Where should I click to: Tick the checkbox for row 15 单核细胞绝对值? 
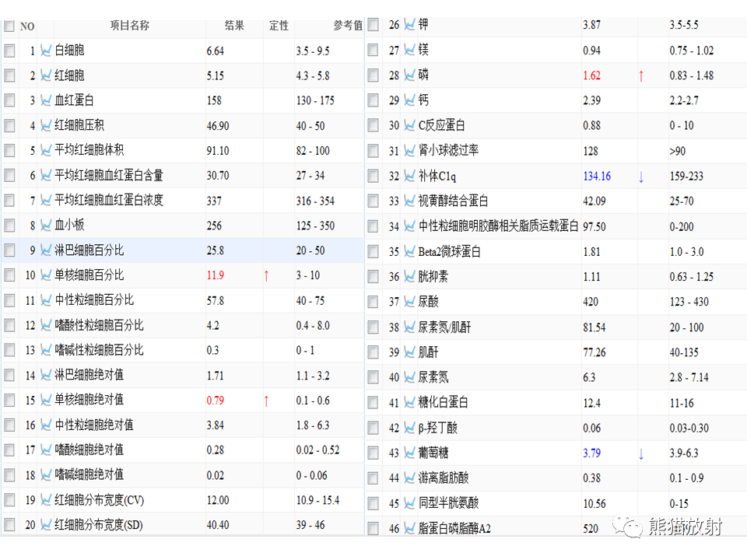coord(9,400)
